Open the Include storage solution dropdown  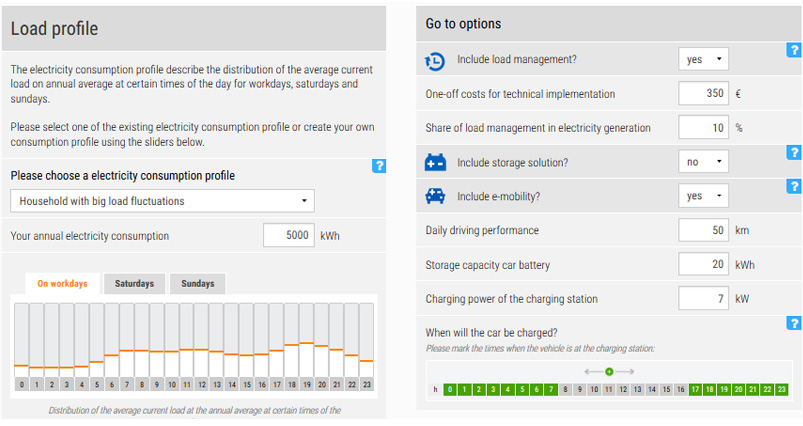[703, 162]
